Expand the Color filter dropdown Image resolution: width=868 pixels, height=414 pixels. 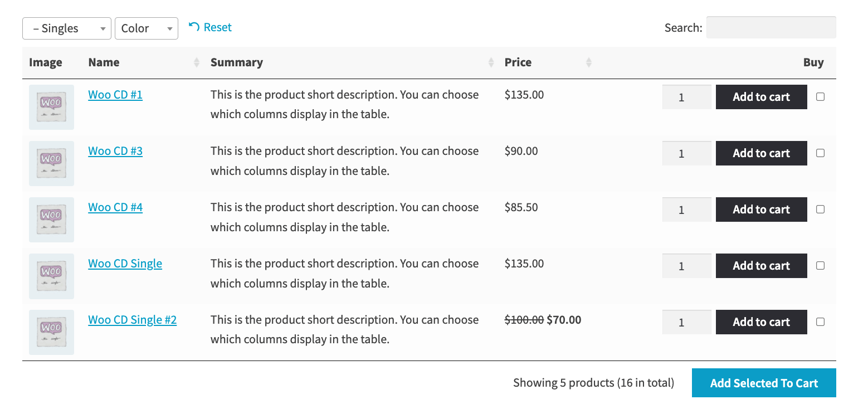pyautogui.click(x=147, y=28)
